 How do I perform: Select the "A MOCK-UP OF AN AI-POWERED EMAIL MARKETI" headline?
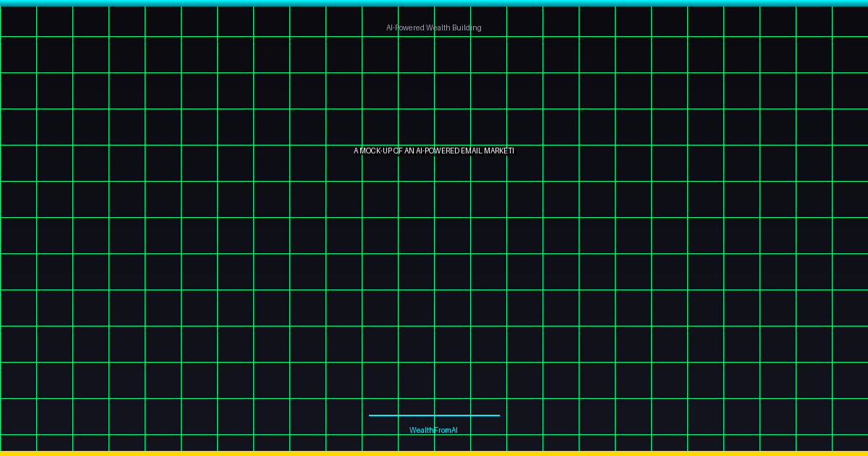point(433,151)
